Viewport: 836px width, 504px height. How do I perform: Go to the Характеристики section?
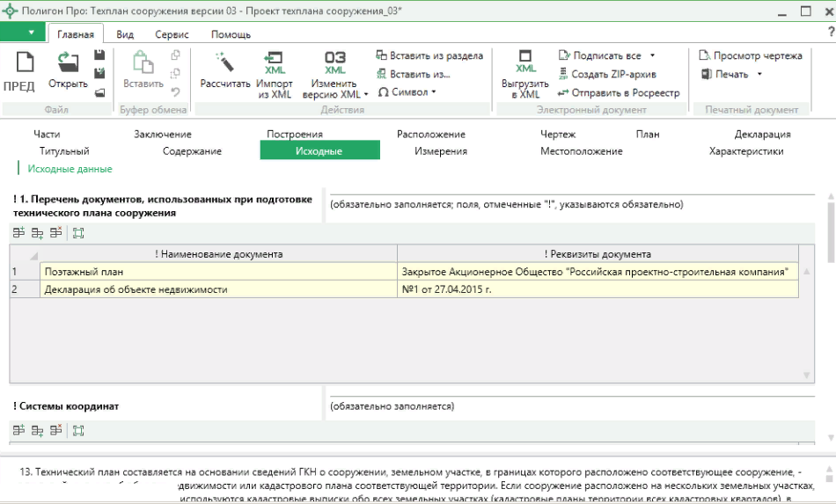click(746, 151)
